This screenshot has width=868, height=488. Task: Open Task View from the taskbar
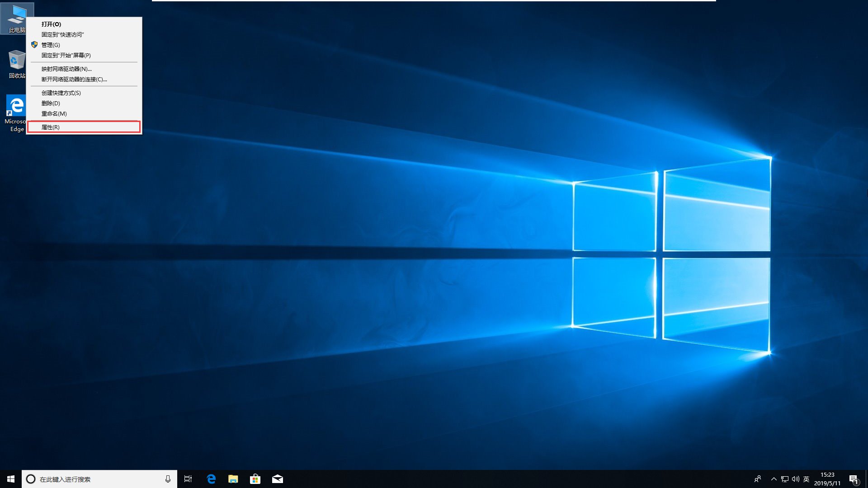pos(188,479)
